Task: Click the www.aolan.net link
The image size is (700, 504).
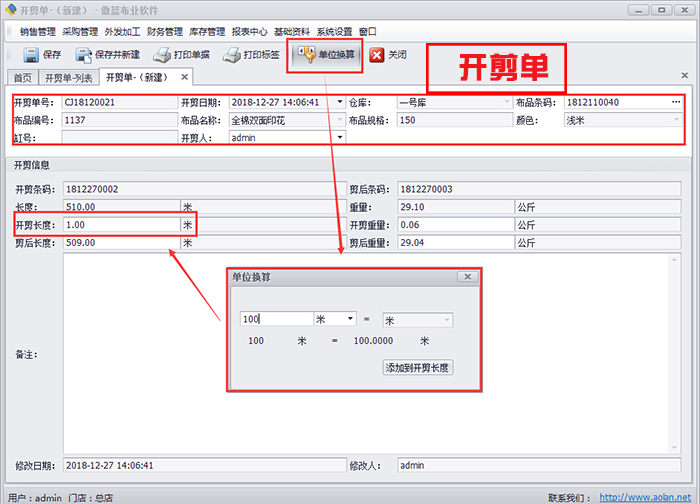Action: tap(660, 497)
